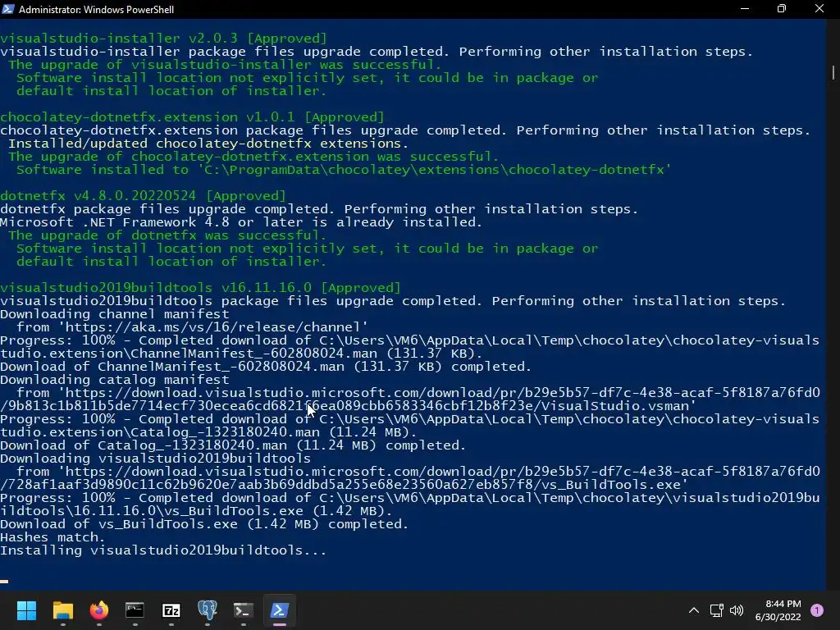840x630 pixels.
Task: Open the notification badge in tray
Action: [817, 610]
